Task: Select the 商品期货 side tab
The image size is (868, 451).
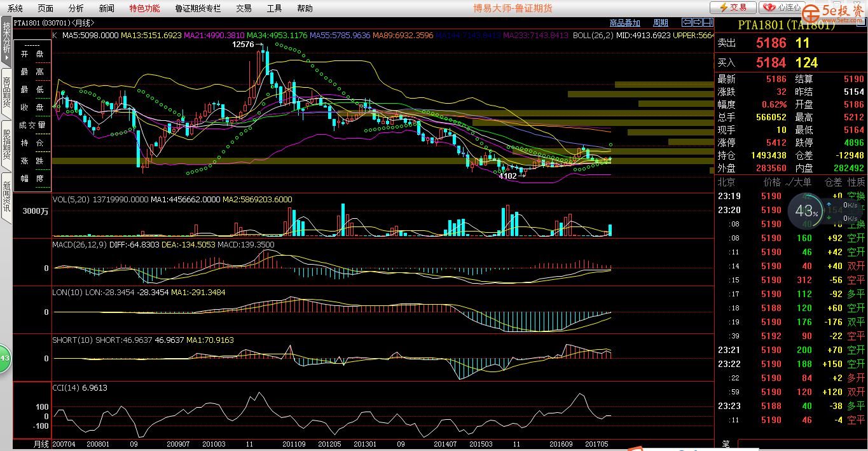Action: [x=6, y=92]
